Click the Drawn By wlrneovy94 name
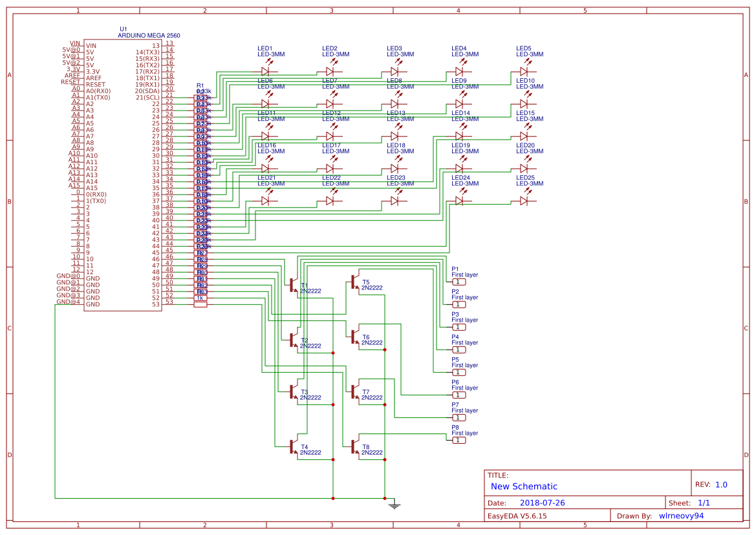756x535 pixels. coord(681,516)
